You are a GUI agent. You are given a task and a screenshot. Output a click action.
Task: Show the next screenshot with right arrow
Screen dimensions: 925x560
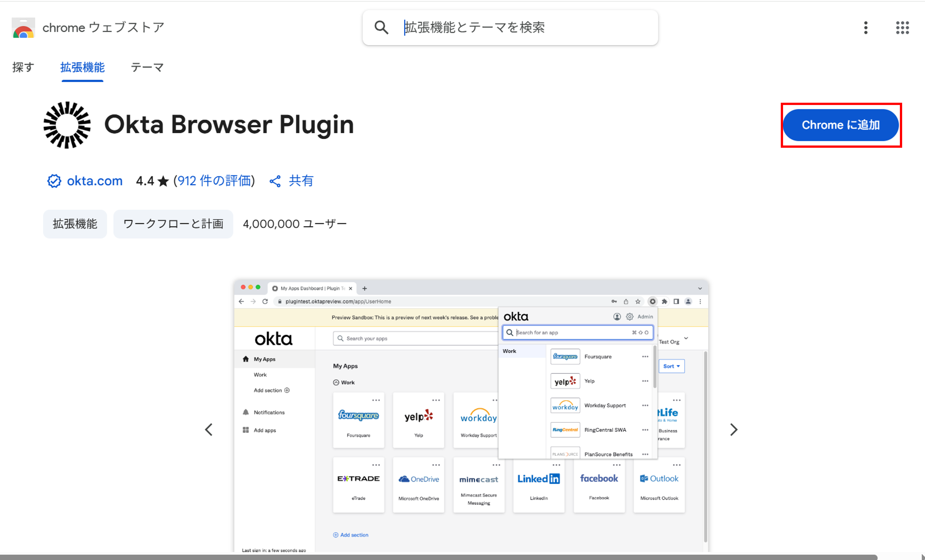tap(733, 429)
